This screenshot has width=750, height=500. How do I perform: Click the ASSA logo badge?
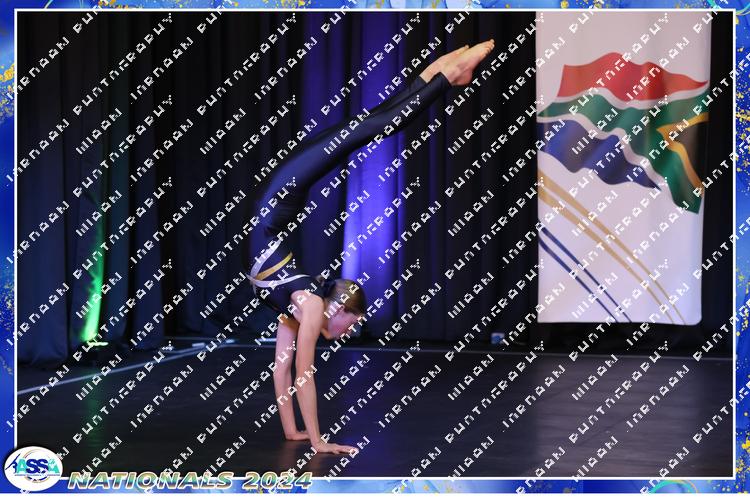tap(33, 469)
